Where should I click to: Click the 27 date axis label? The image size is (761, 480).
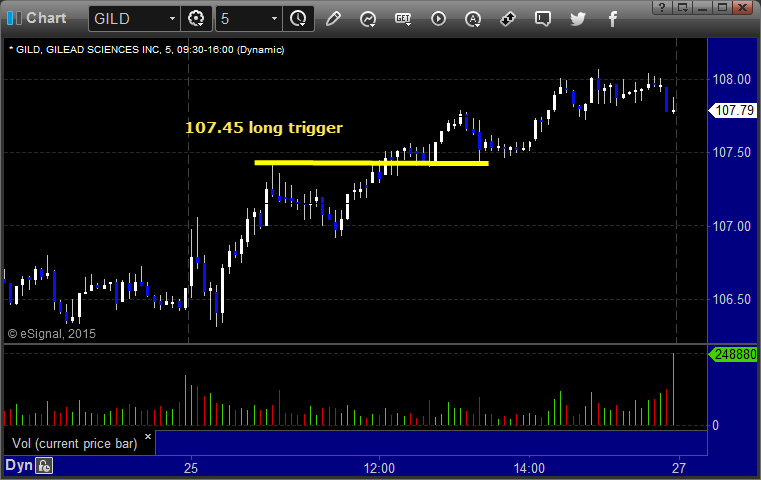678,468
